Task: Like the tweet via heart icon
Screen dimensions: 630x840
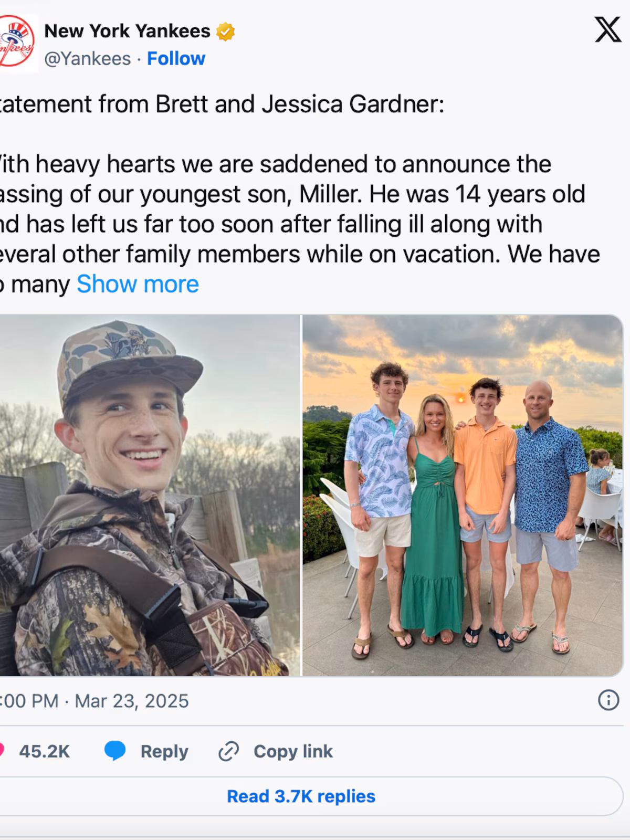Action: (x=2, y=751)
